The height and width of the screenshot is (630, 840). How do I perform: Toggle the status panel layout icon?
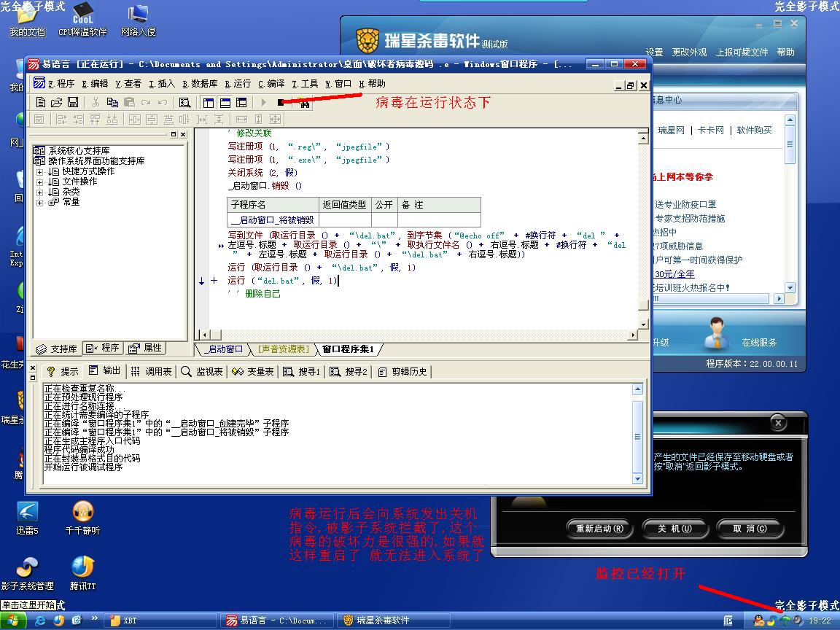tap(225, 102)
